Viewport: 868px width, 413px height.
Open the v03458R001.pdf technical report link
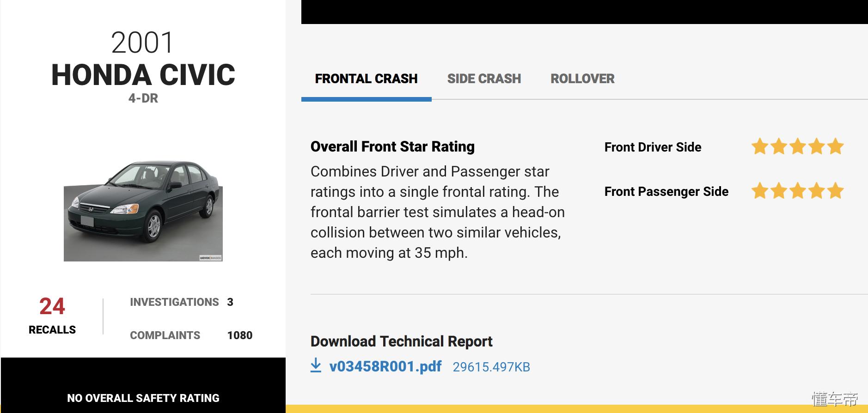click(385, 366)
